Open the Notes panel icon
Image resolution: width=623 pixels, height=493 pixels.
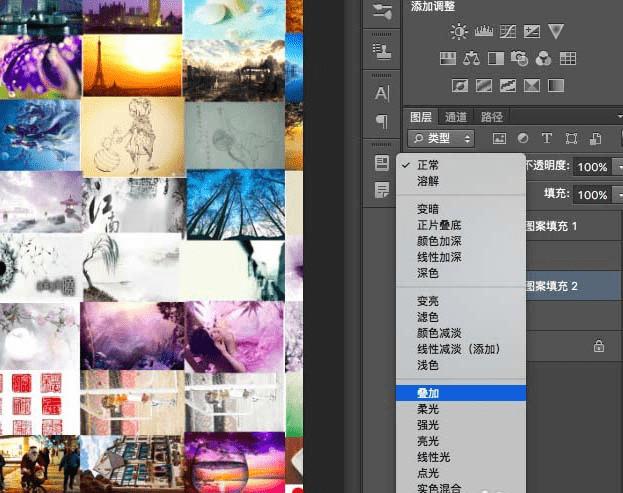pyautogui.click(x=382, y=190)
